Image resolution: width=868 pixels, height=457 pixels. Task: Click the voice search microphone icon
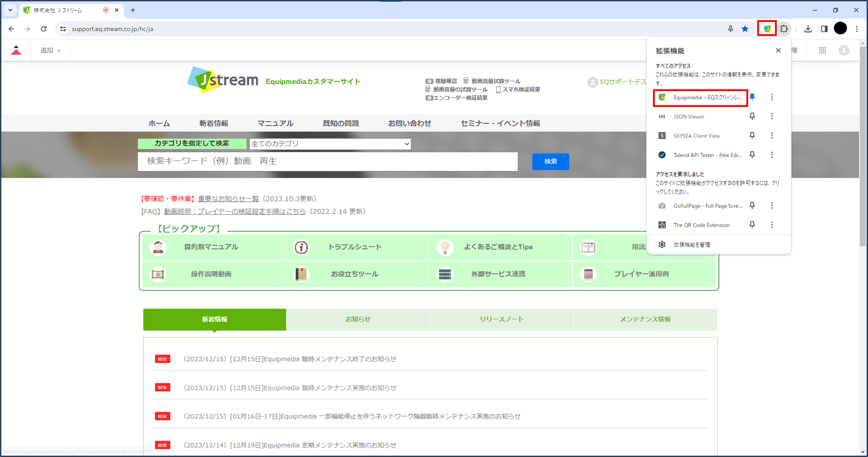pyautogui.click(x=730, y=29)
